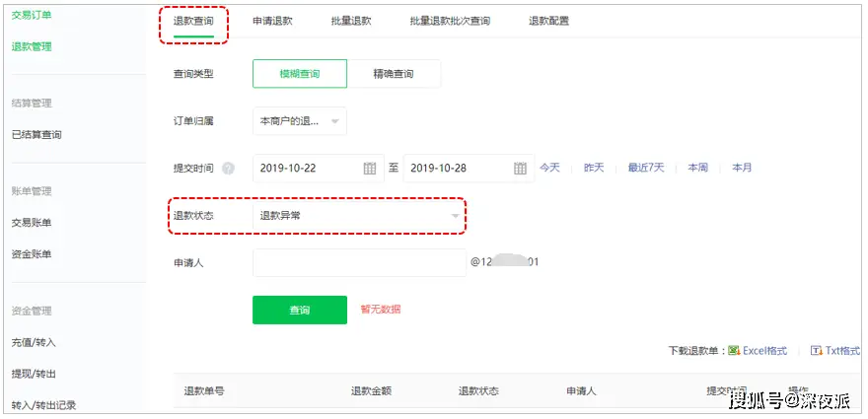Download refund list in Excel格式
Screen dimensions: 868x419
[x=764, y=351]
